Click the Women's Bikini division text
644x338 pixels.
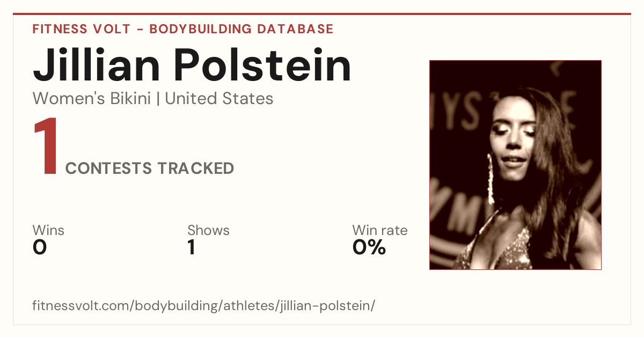coord(92,99)
